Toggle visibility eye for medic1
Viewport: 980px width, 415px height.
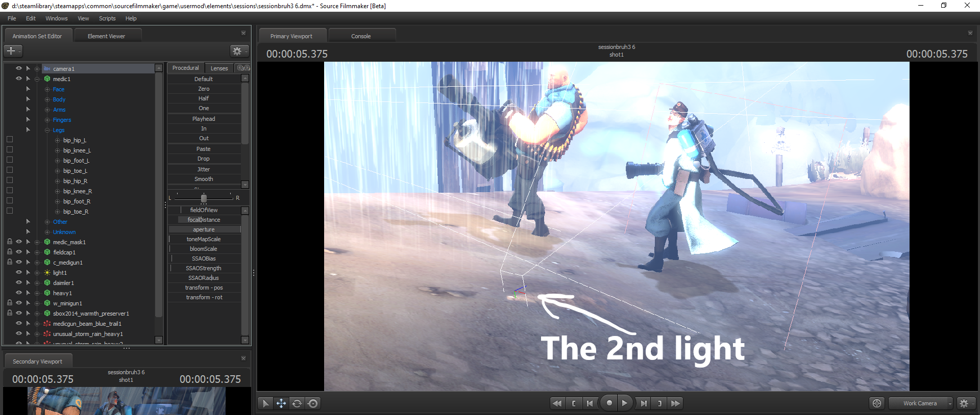19,79
